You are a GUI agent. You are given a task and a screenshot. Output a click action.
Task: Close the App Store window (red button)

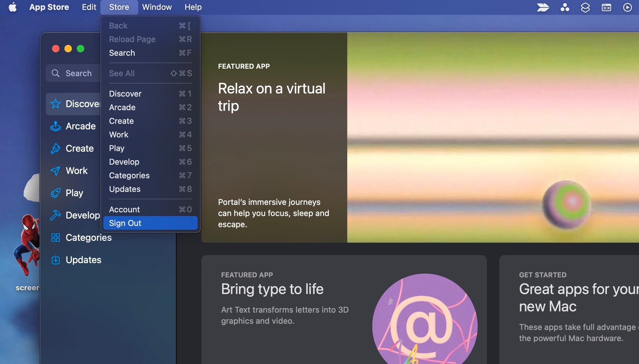click(x=56, y=49)
